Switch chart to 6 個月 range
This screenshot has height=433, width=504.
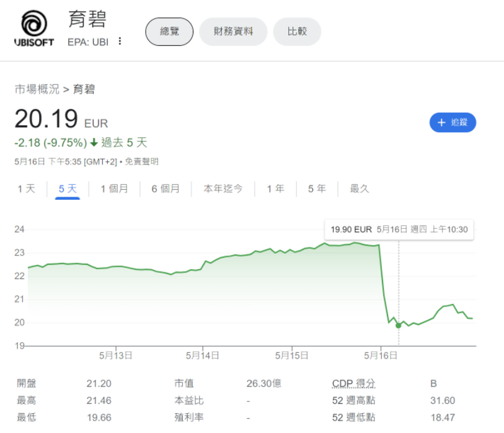click(166, 189)
